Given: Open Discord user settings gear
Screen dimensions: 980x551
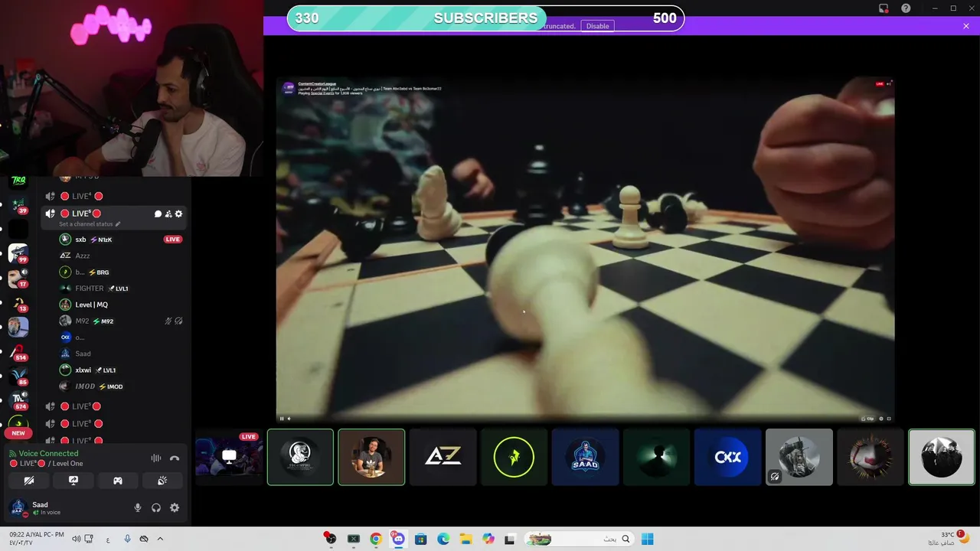Looking at the screenshot, I should click(175, 507).
